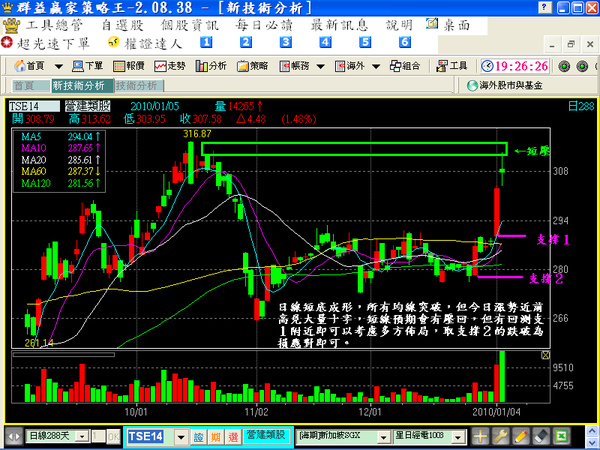Click the 日288 period label

pos(581,106)
